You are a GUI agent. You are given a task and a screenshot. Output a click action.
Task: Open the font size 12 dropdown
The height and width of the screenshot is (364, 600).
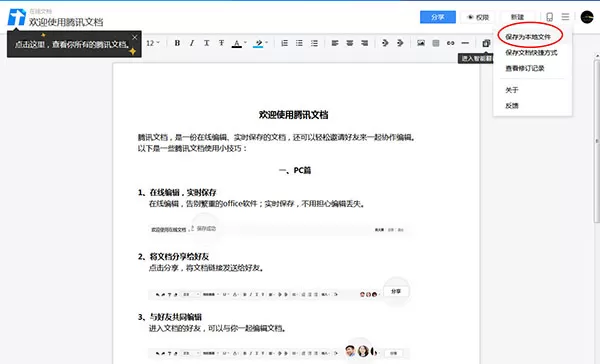153,43
